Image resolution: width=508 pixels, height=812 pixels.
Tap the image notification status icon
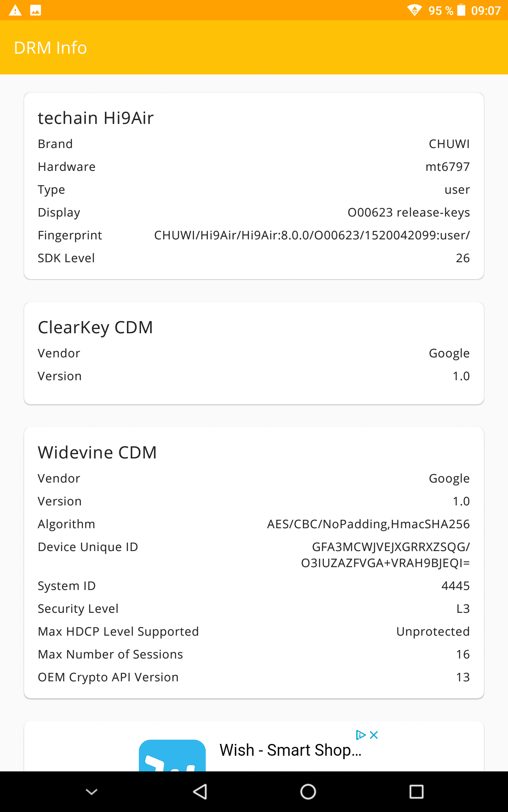pos(36,10)
